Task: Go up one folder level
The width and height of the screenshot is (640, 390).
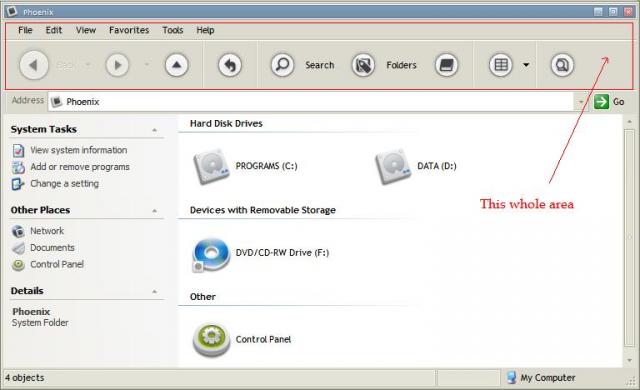Action: pyautogui.click(x=176, y=65)
